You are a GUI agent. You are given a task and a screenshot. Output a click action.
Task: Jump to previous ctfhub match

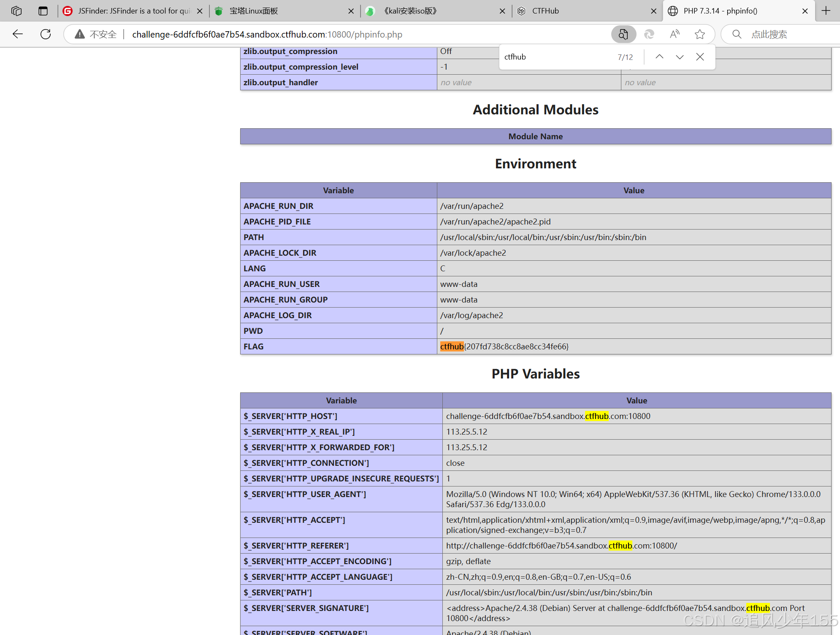[659, 56]
